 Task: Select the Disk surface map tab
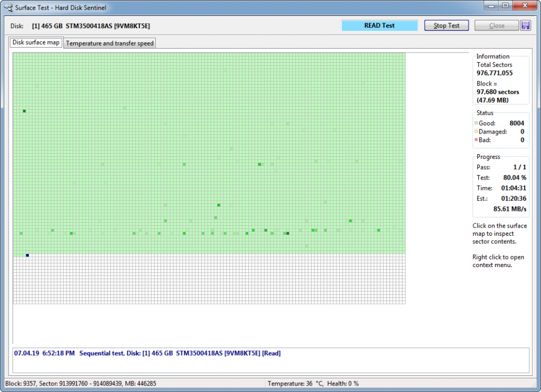(36, 42)
